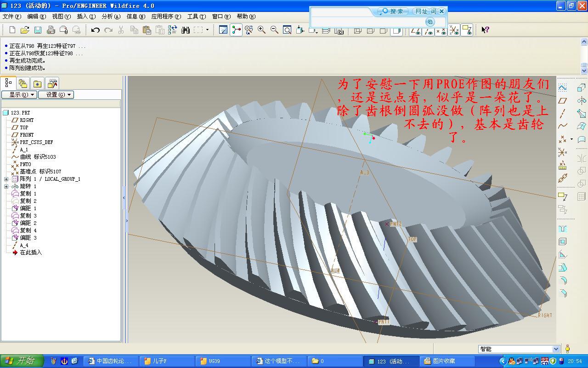Image resolution: width=588 pixels, height=368 pixels.
Task: Select the Sketch tool in right toolbar
Action: click(562, 87)
